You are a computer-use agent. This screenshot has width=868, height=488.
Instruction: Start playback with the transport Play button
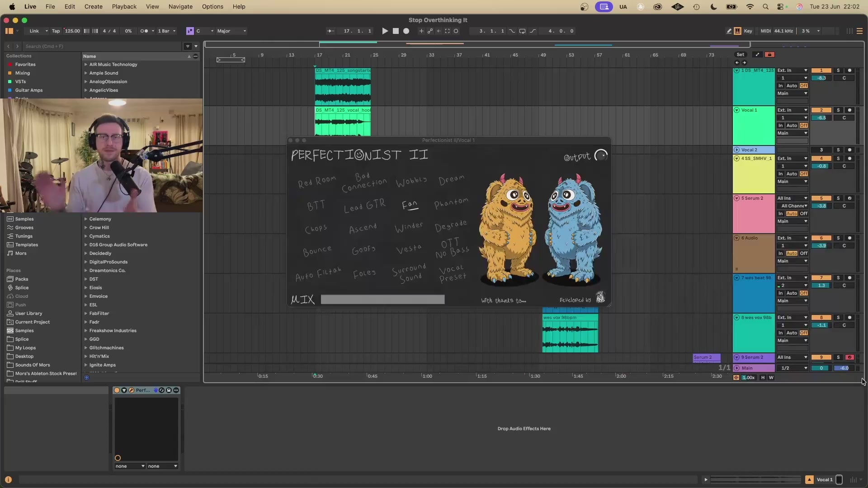point(385,31)
